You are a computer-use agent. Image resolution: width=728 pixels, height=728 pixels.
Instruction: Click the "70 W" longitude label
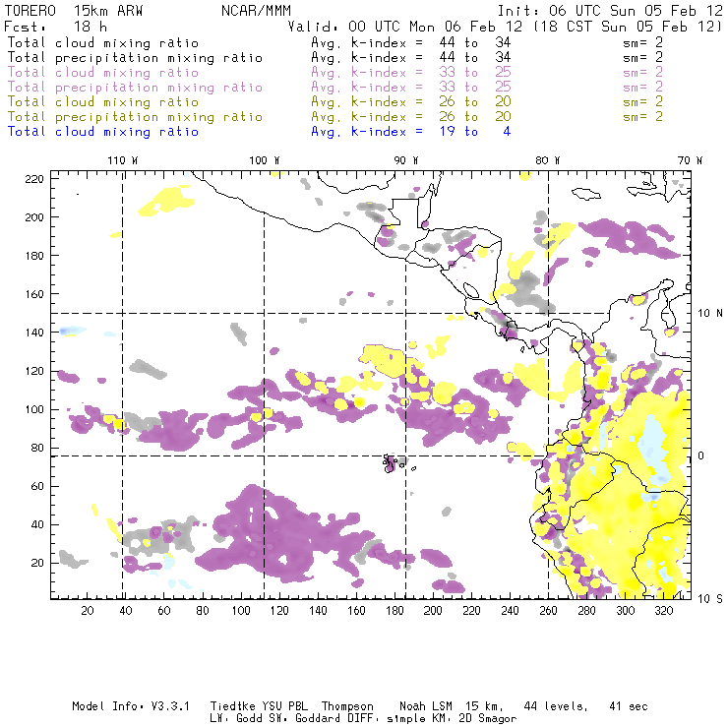(x=690, y=160)
